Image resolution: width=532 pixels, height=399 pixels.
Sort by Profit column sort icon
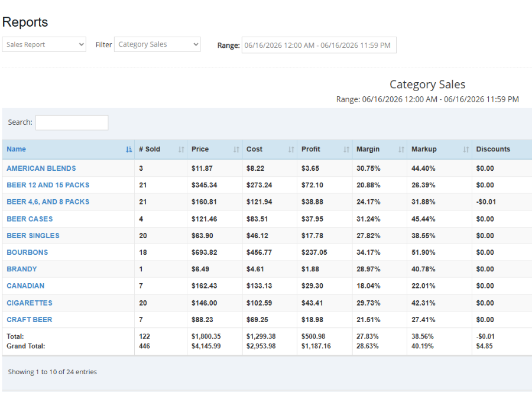(346, 150)
